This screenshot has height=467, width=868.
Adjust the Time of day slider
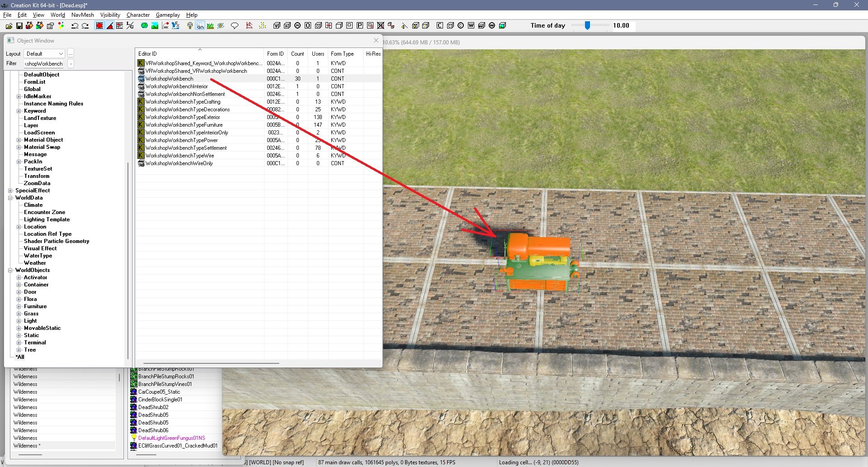point(587,26)
